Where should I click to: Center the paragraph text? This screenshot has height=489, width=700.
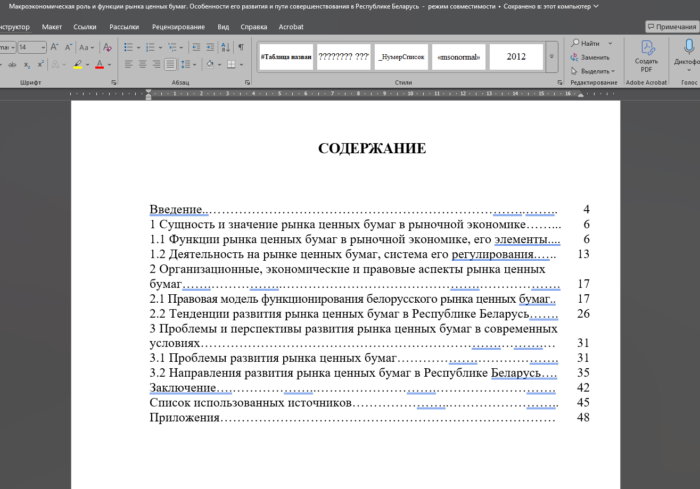[x=142, y=64]
